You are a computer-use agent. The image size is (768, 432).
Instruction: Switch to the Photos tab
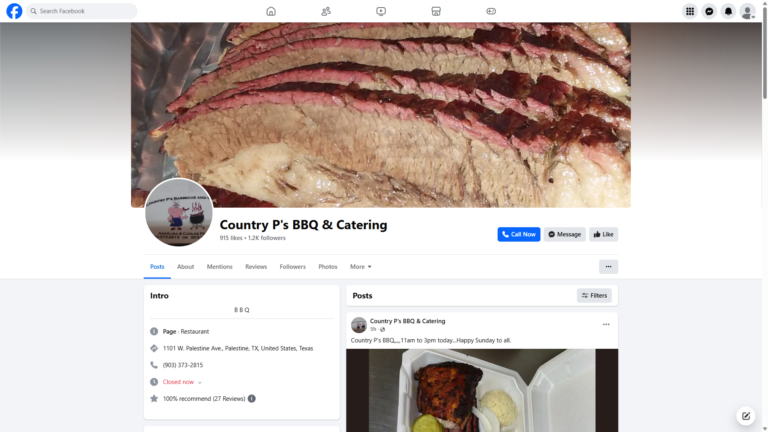coord(328,266)
